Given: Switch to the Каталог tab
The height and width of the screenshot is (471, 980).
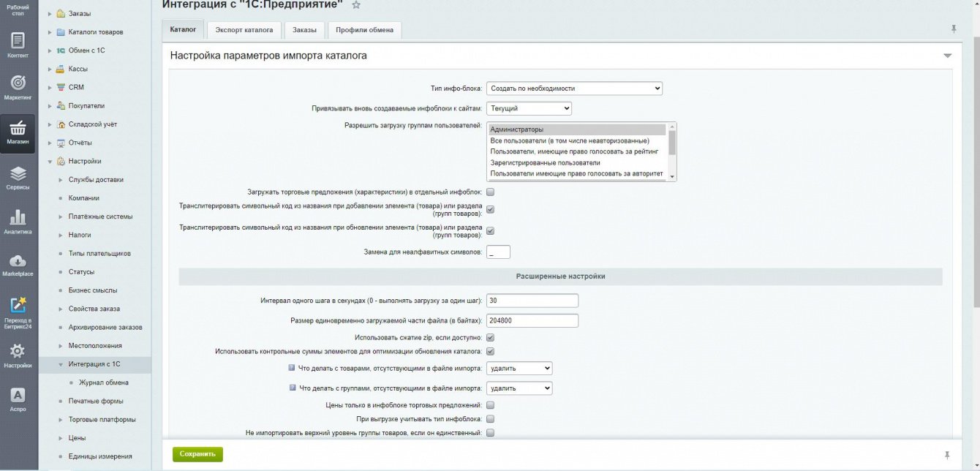Looking at the screenshot, I should [183, 30].
